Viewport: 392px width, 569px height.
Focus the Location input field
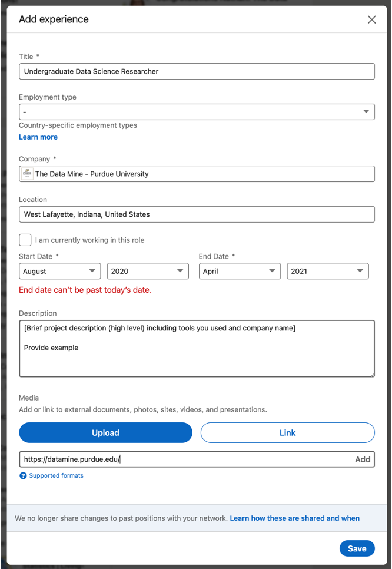(x=197, y=214)
